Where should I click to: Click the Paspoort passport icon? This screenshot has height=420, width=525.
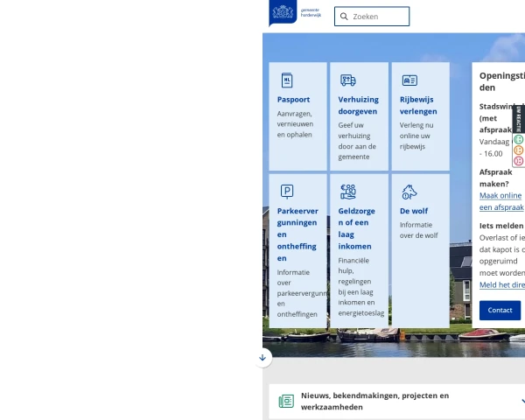pos(287,80)
